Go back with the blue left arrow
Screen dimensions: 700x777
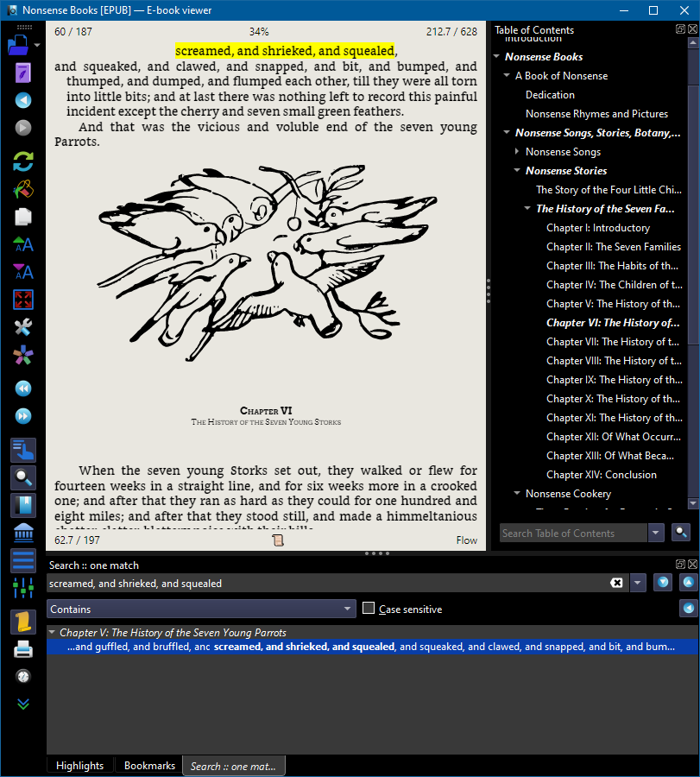(x=22, y=100)
